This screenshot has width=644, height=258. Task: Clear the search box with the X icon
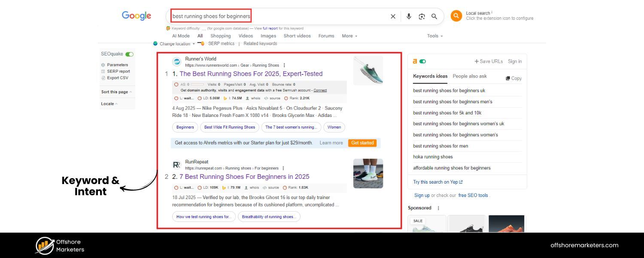coord(393,16)
